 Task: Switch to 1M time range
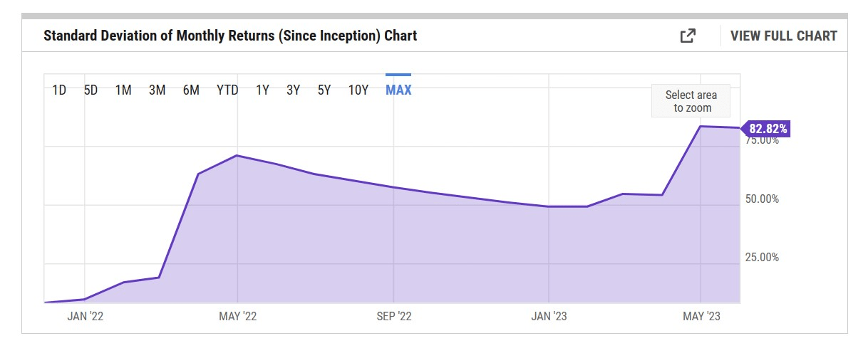123,90
